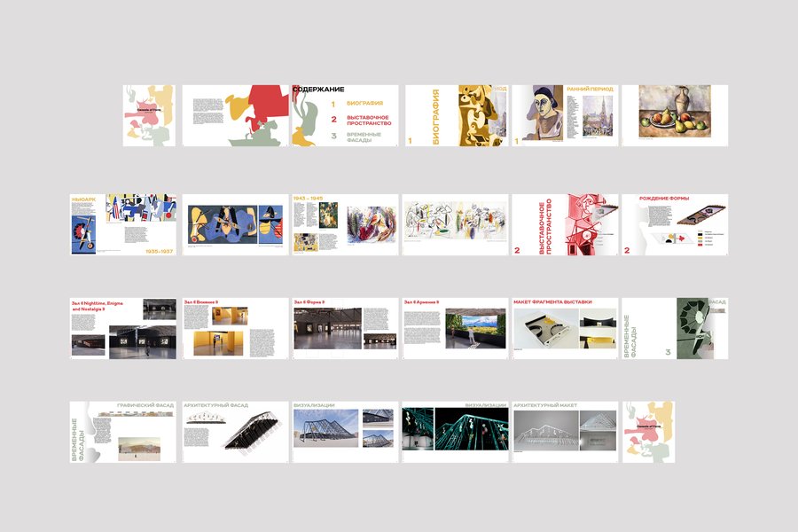
Task: Click the СОДЕРЖАНИЕ heading text
Action: tap(318, 89)
